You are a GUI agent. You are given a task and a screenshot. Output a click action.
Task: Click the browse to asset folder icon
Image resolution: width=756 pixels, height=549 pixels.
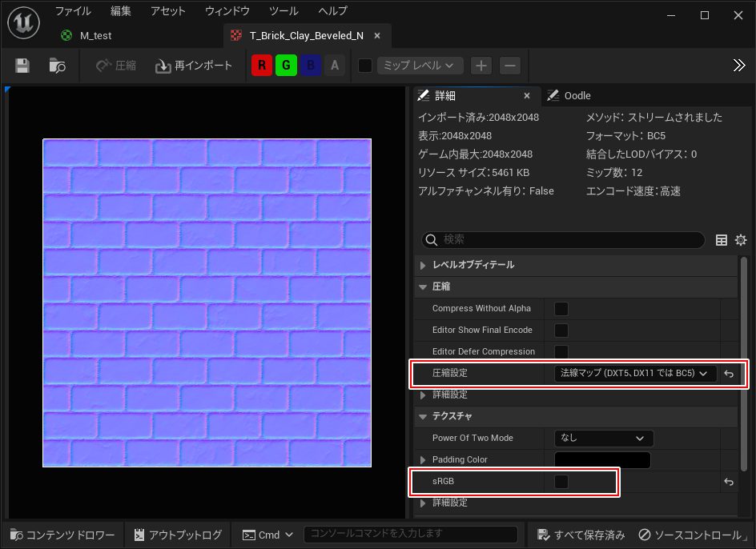pos(57,66)
